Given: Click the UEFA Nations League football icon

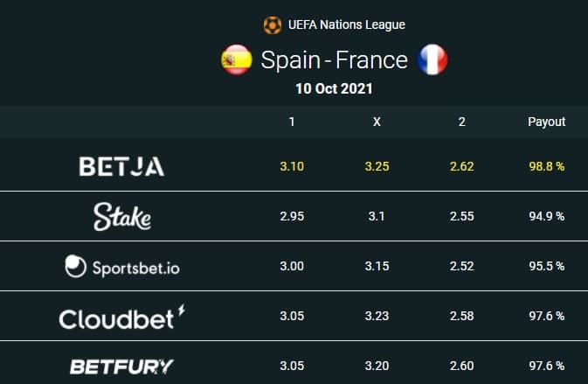Looking at the screenshot, I should coord(273,25).
